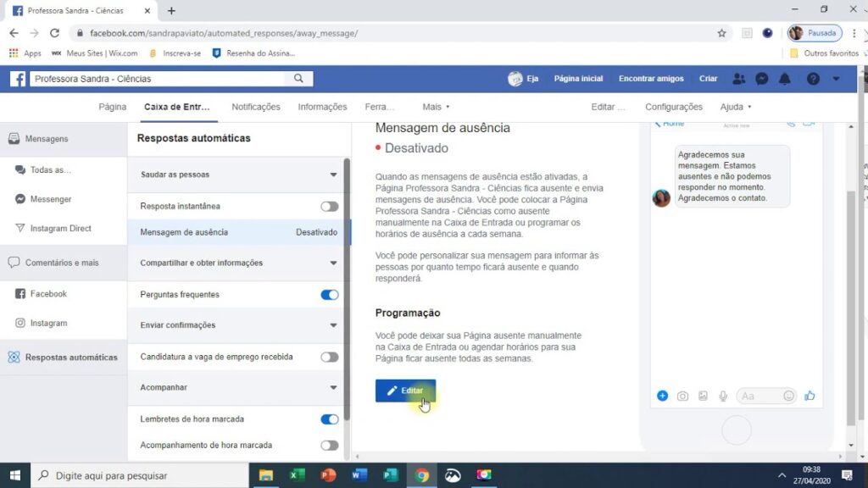Toggle Resposta instantânea switch
Image resolution: width=868 pixels, height=488 pixels.
[x=330, y=207]
